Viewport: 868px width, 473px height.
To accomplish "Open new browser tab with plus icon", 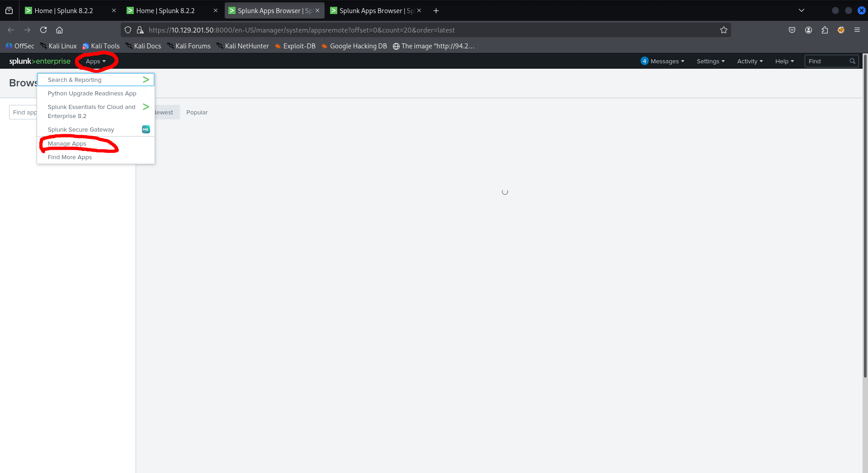I will pyautogui.click(x=436, y=10).
